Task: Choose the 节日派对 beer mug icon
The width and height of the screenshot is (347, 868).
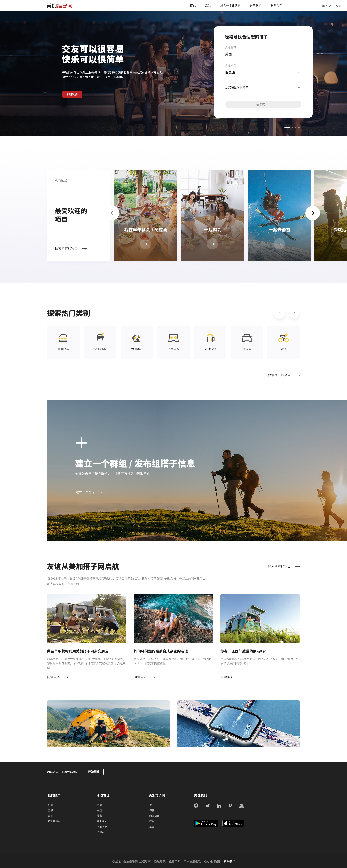Action: pyautogui.click(x=210, y=338)
